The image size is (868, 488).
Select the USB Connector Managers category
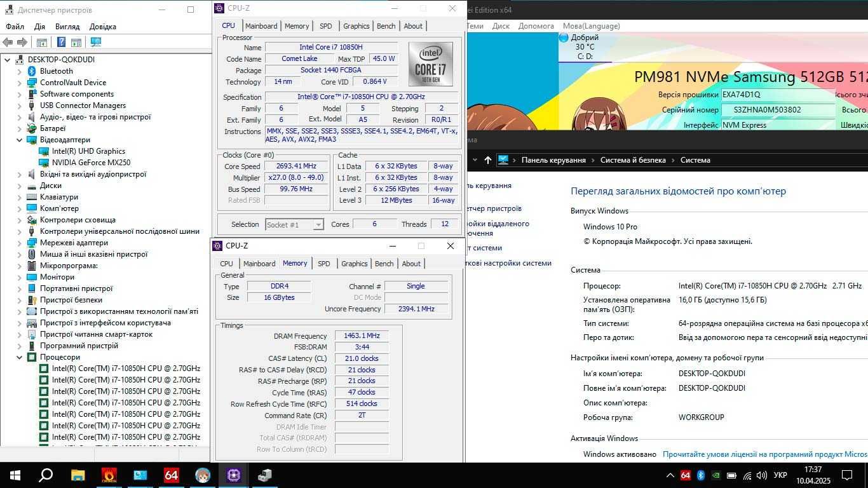click(x=83, y=105)
